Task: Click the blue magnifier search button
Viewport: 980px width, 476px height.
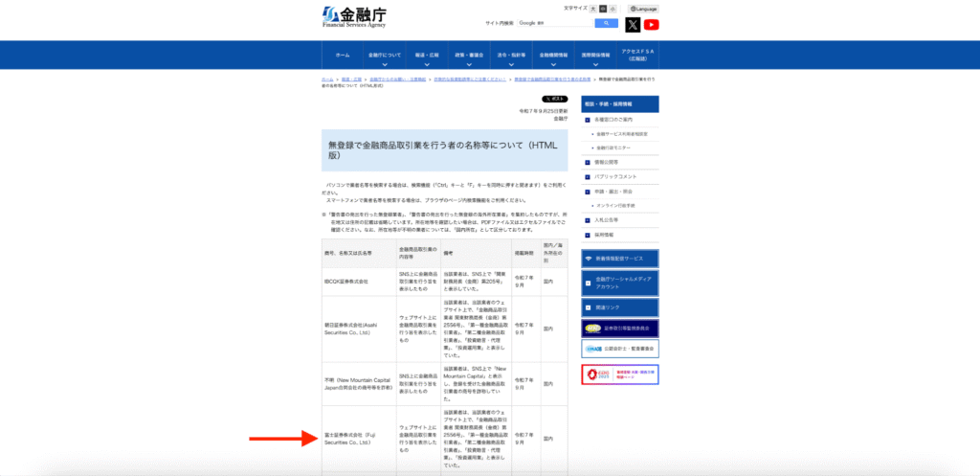Action: click(606, 23)
